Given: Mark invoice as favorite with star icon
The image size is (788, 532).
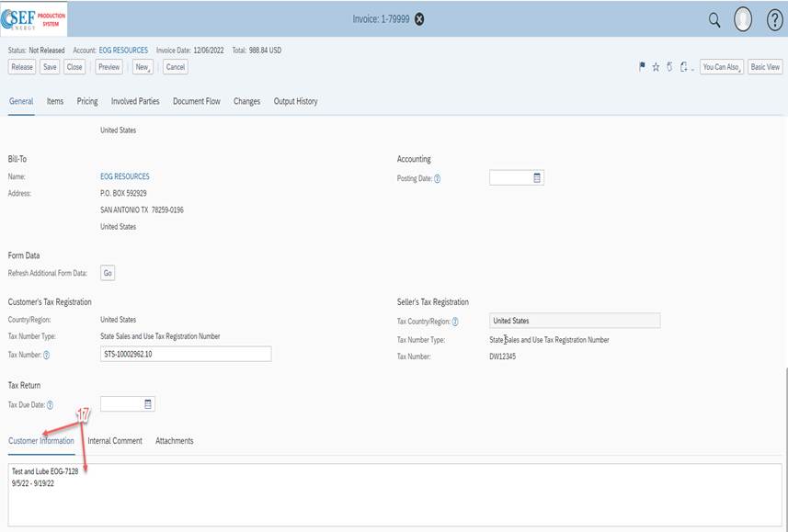Looking at the screenshot, I should pyautogui.click(x=657, y=66).
